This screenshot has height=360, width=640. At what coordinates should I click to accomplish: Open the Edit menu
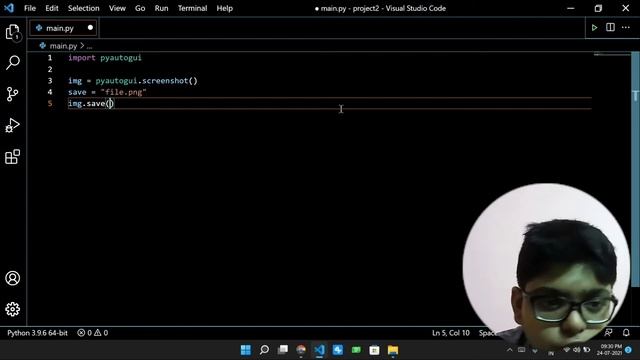click(52, 8)
